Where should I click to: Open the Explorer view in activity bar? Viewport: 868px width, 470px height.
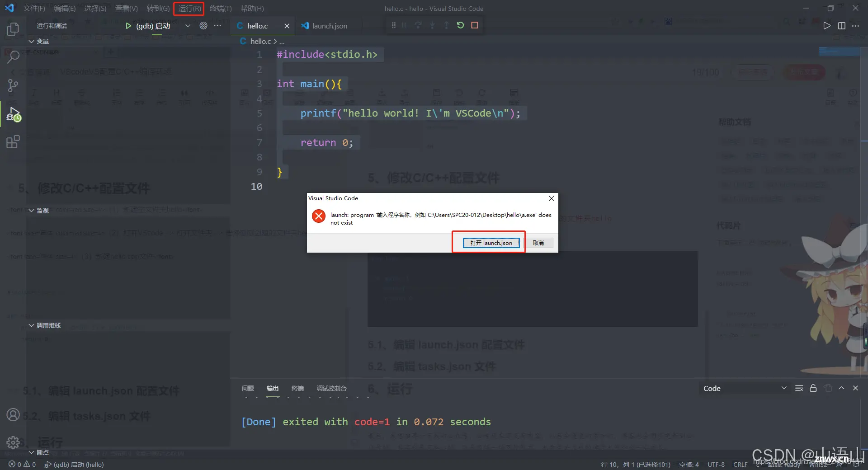pyautogui.click(x=13, y=29)
